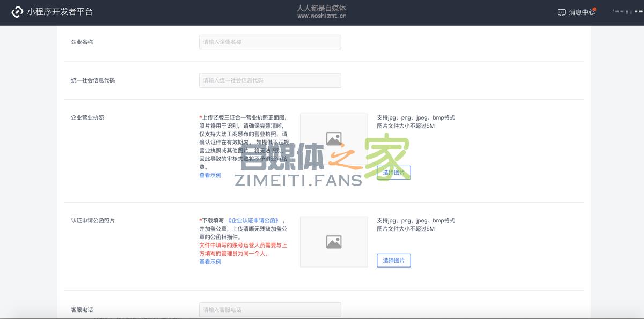The image size is (644, 319).
Task: Click the business license image placeholder icon
Action: pyautogui.click(x=333, y=138)
